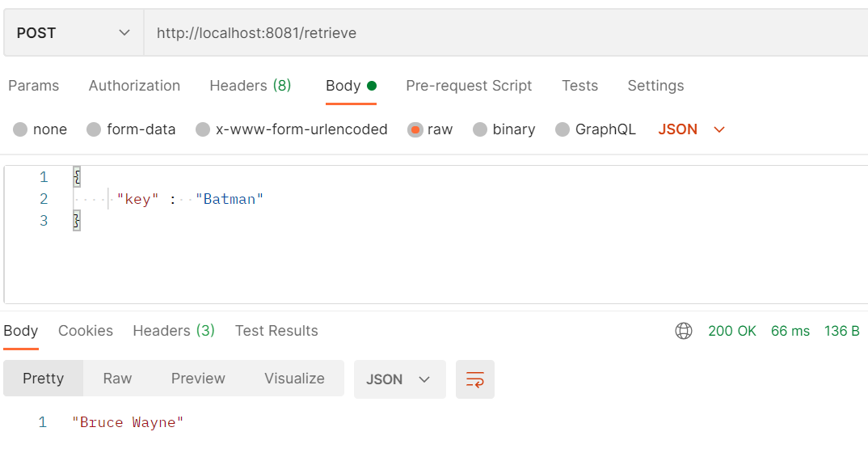The width and height of the screenshot is (868, 474).
Task: Open the Visualize response view
Action: point(294,379)
